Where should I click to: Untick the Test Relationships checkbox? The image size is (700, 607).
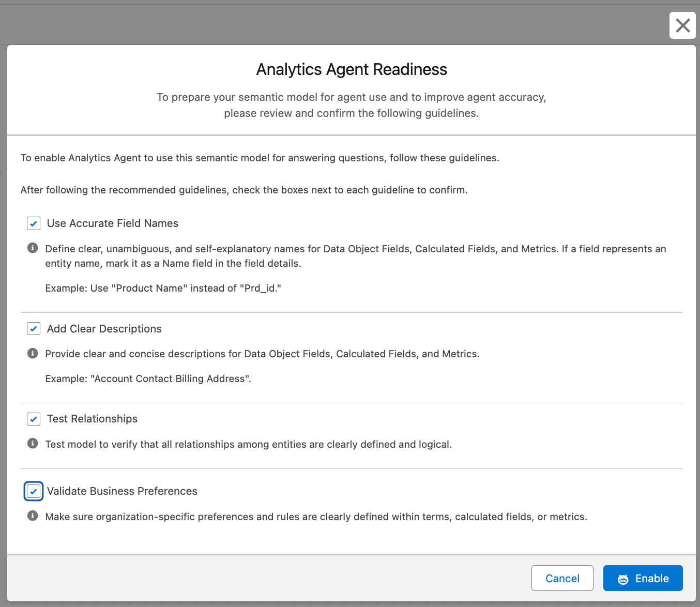click(34, 419)
